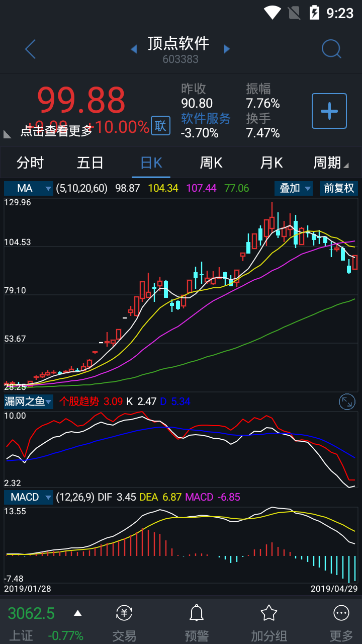Tap index change -0.77%

click(65, 635)
